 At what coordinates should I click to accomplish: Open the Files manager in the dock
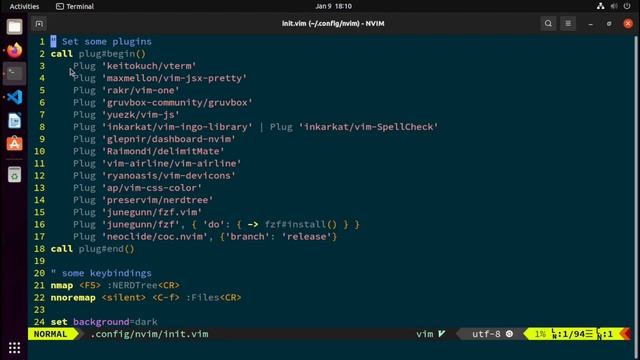tap(14, 27)
